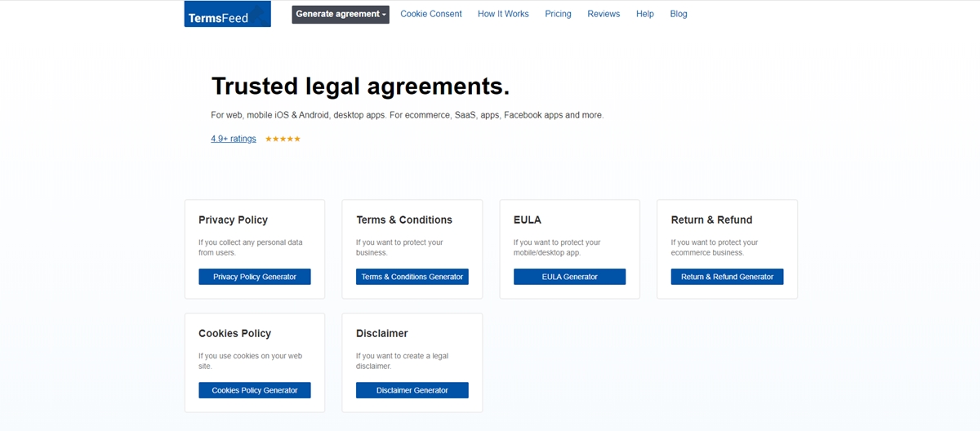The width and height of the screenshot is (980, 431).
Task: Select the Disclaimer card heading
Action: coord(382,333)
